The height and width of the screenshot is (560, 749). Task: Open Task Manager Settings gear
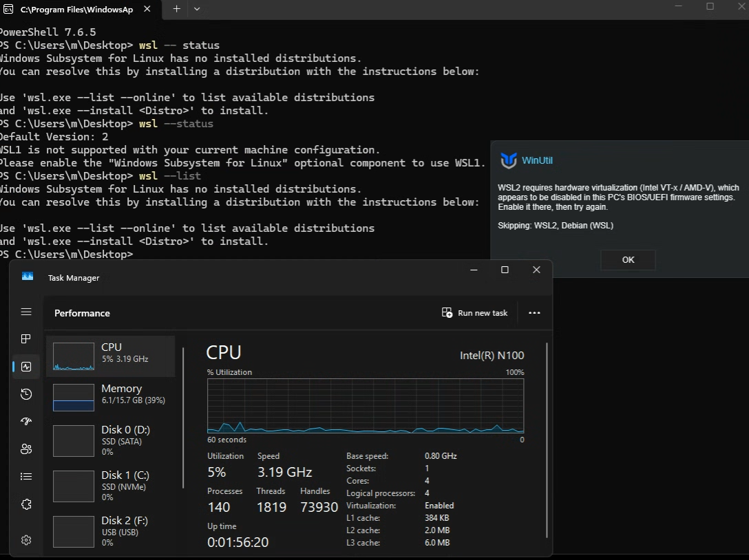pos(26,540)
